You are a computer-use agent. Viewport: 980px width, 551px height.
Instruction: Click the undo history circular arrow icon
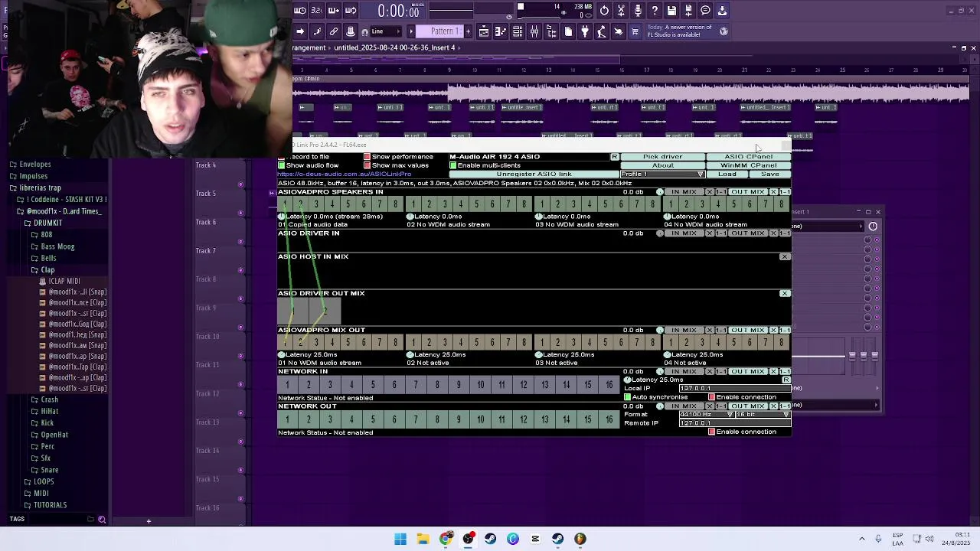[604, 11]
